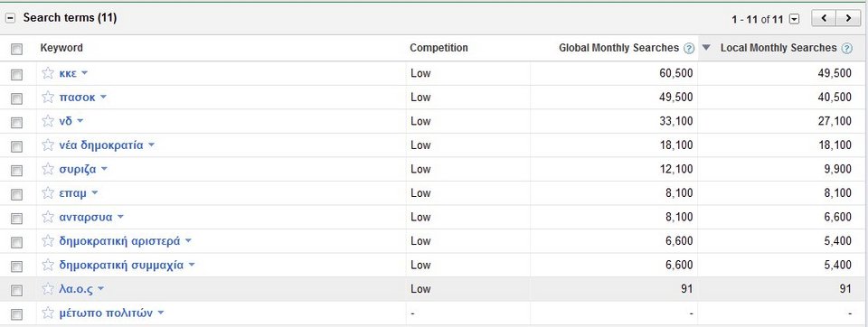Open the rows-per-page dropdown near 1 - 11 of 11
868x327 pixels.
795,19
